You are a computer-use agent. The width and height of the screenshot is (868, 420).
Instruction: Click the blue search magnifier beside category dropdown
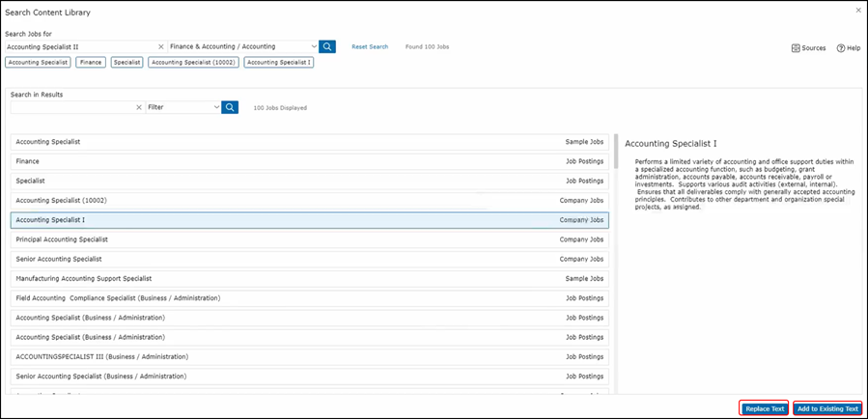pyautogui.click(x=328, y=46)
